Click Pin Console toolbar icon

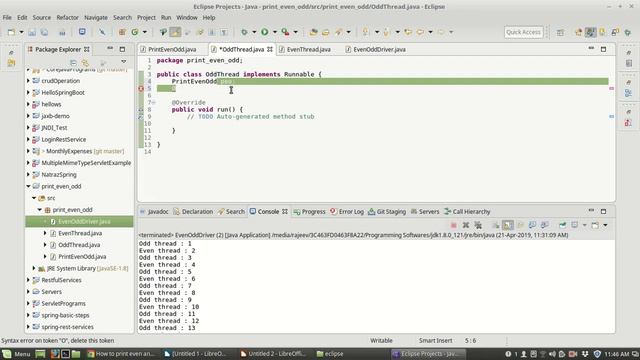pyautogui.click(x=562, y=225)
